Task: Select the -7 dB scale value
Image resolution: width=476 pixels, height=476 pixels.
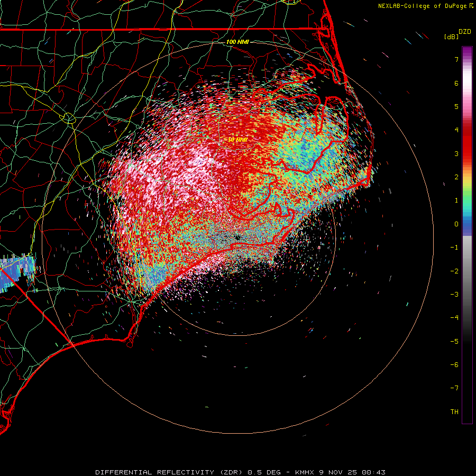Action: pyautogui.click(x=454, y=388)
